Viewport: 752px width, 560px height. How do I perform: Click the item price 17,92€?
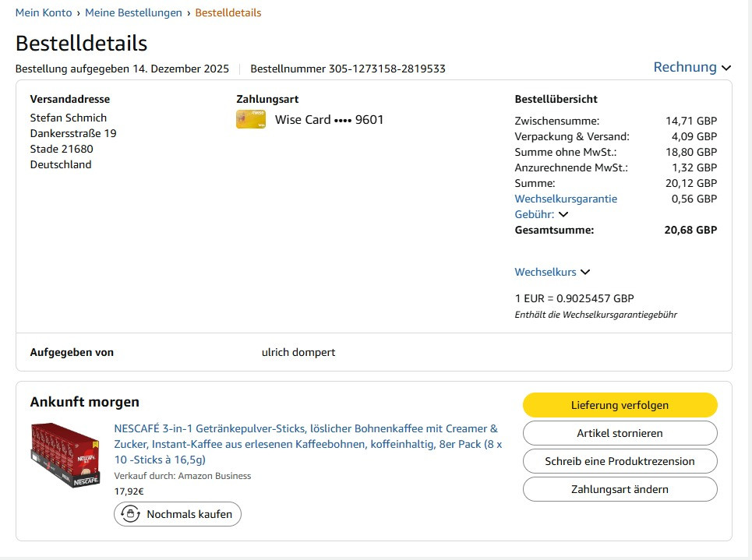(x=129, y=491)
